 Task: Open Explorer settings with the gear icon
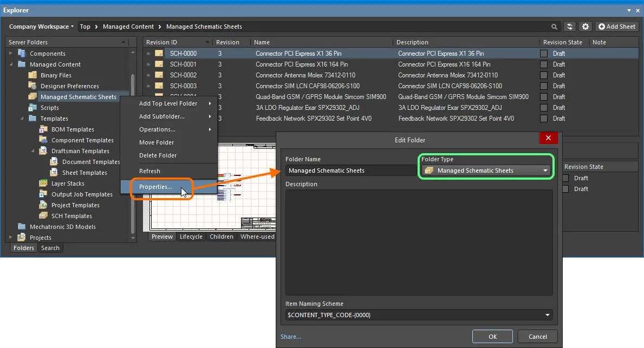coord(586,27)
